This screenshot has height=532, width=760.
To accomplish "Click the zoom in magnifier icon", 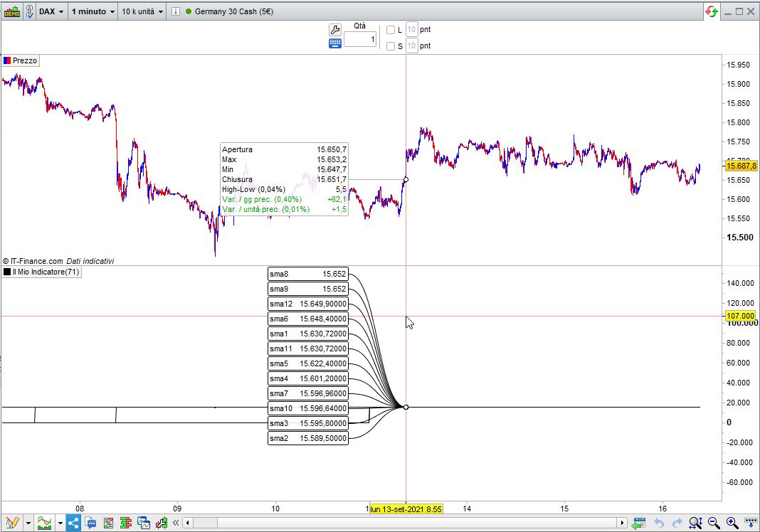I will [732, 523].
